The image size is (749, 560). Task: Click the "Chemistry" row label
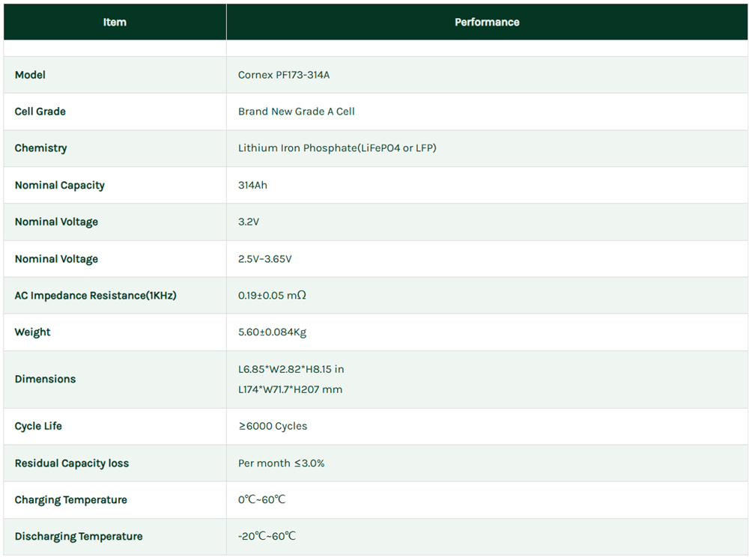tap(41, 148)
